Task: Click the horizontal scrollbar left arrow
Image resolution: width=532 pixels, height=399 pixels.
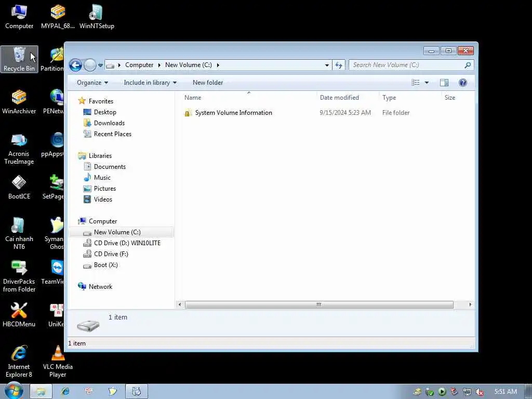Action: [x=180, y=304]
